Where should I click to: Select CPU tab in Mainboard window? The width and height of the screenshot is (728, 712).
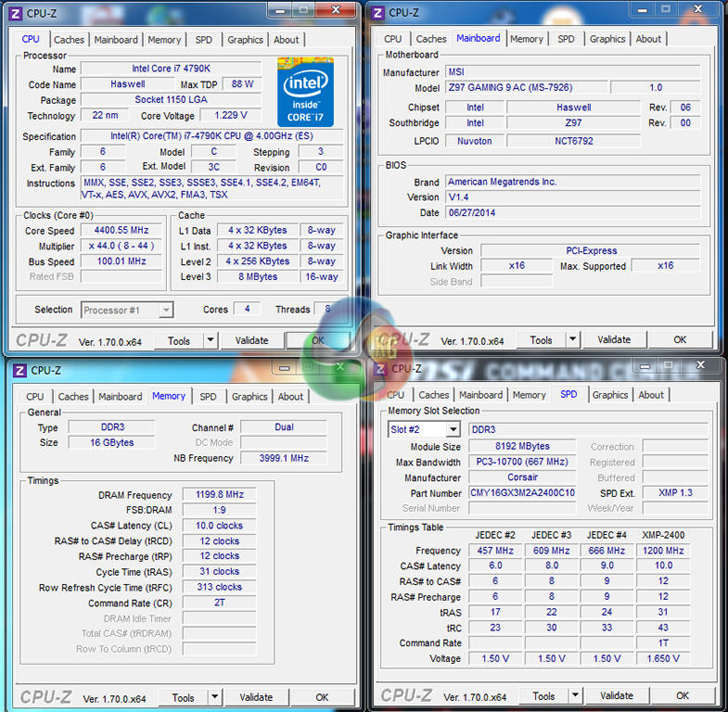click(393, 39)
